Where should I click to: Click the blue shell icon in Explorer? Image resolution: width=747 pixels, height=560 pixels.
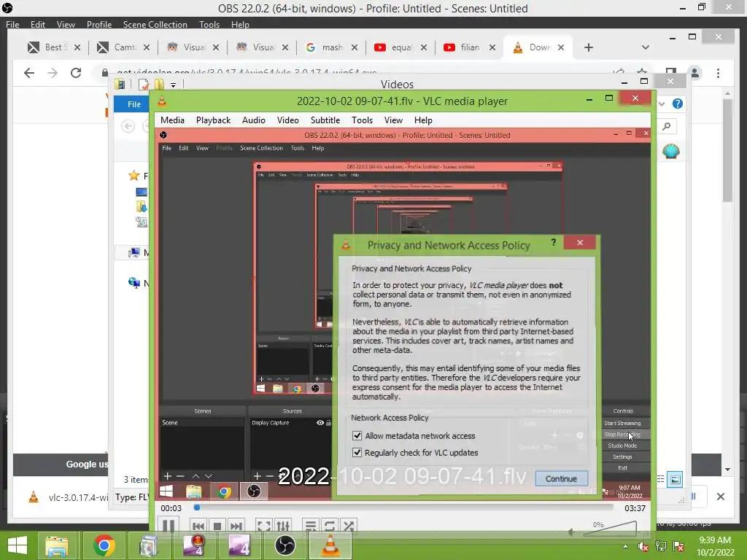click(x=671, y=152)
